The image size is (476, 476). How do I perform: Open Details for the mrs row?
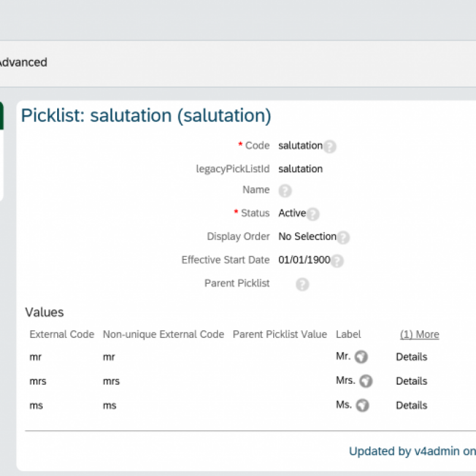click(x=411, y=381)
